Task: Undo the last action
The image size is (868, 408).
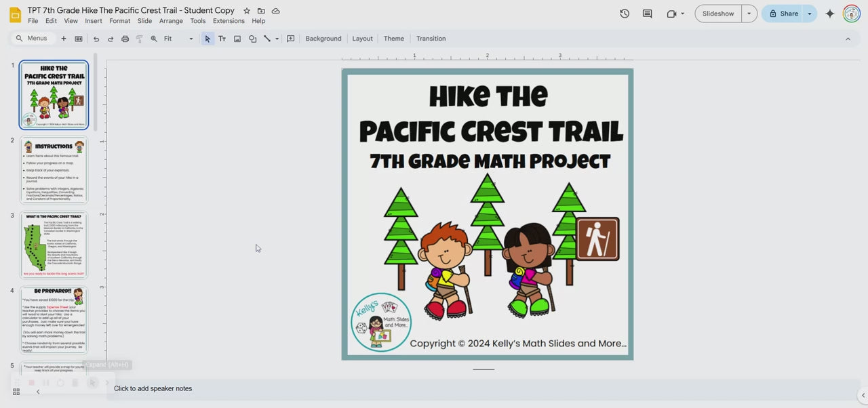Action: [x=96, y=39]
